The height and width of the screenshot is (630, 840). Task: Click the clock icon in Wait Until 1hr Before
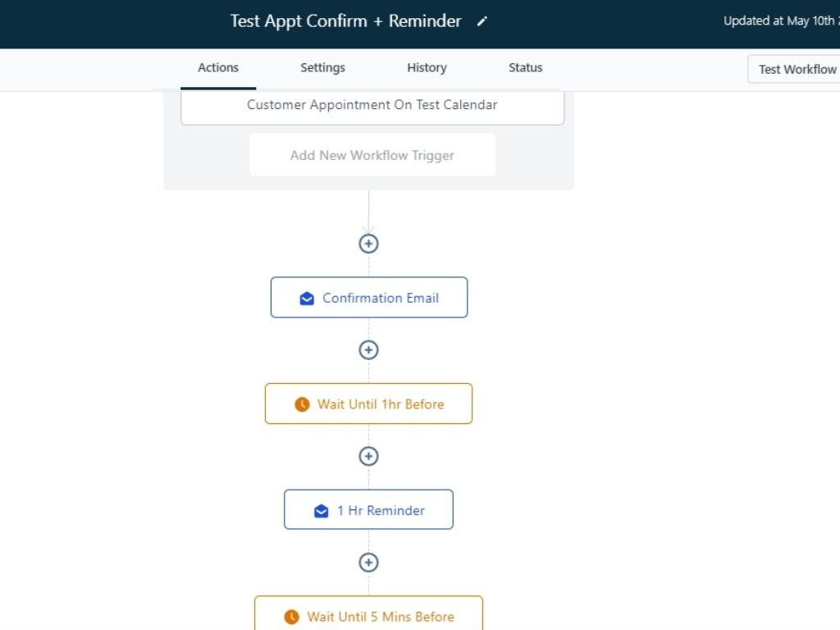point(302,404)
